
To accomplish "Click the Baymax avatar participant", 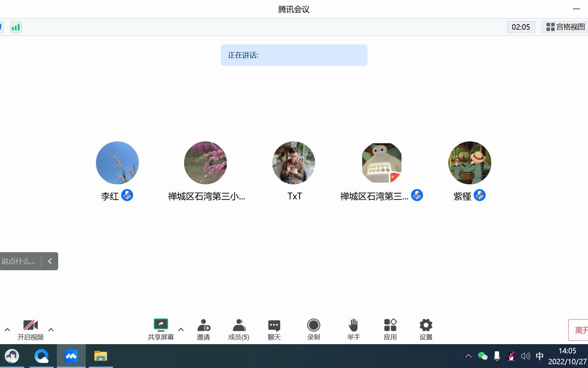I will [x=382, y=163].
